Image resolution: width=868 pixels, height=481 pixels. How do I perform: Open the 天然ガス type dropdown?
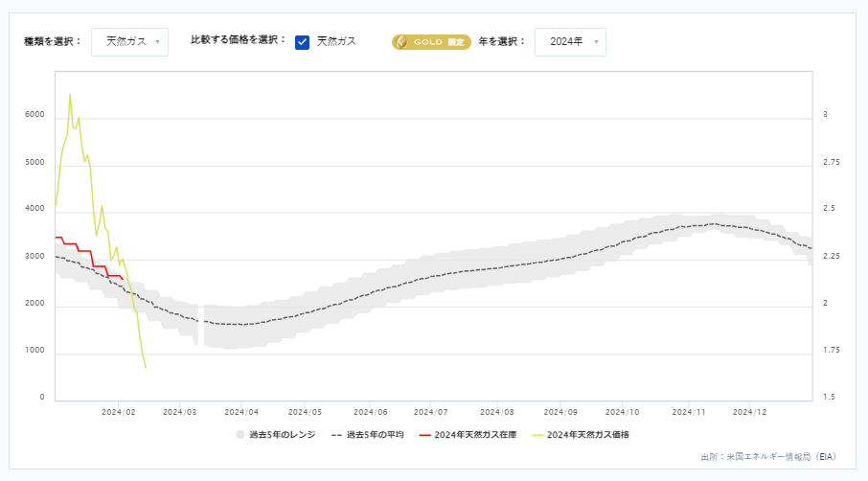(x=129, y=42)
